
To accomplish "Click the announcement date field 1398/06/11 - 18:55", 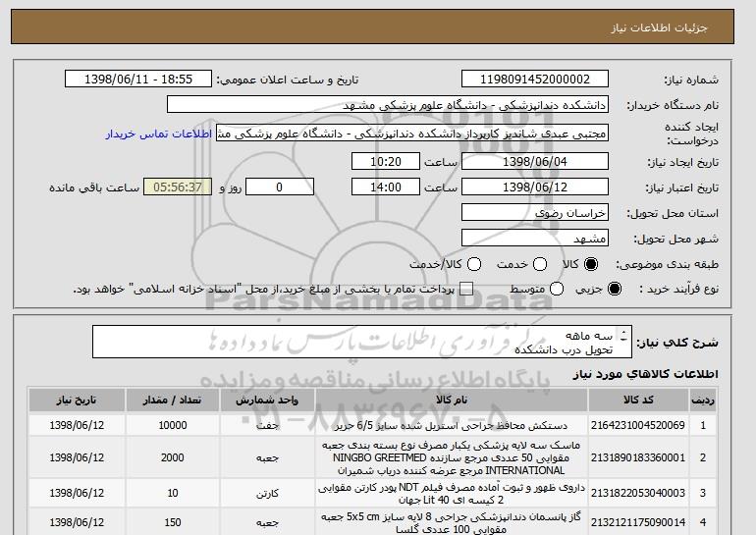I will 138,80.
